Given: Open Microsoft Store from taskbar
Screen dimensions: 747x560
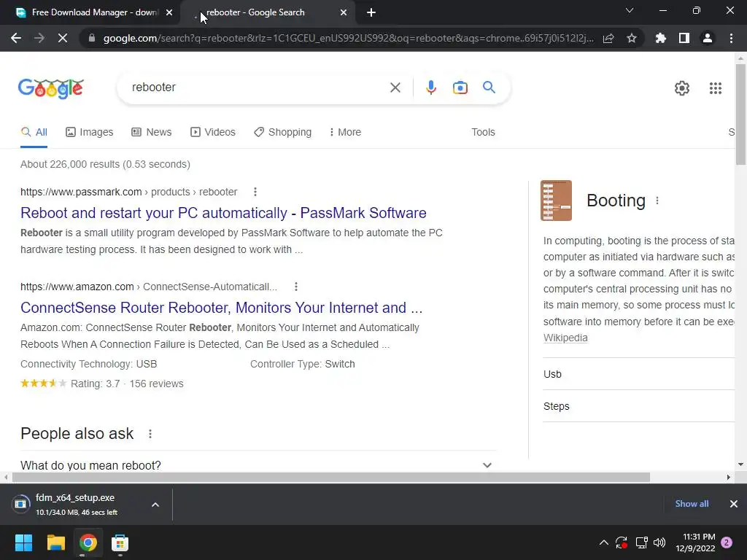Looking at the screenshot, I should (x=120, y=542).
